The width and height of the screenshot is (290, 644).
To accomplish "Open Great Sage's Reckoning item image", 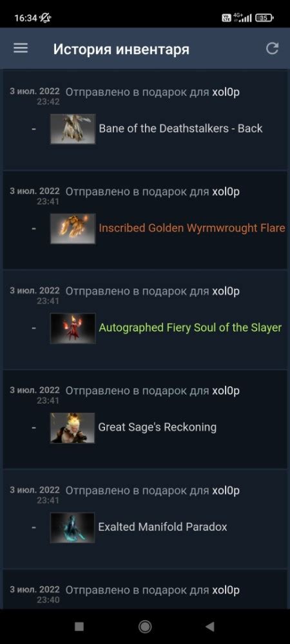I will tap(73, 428).
